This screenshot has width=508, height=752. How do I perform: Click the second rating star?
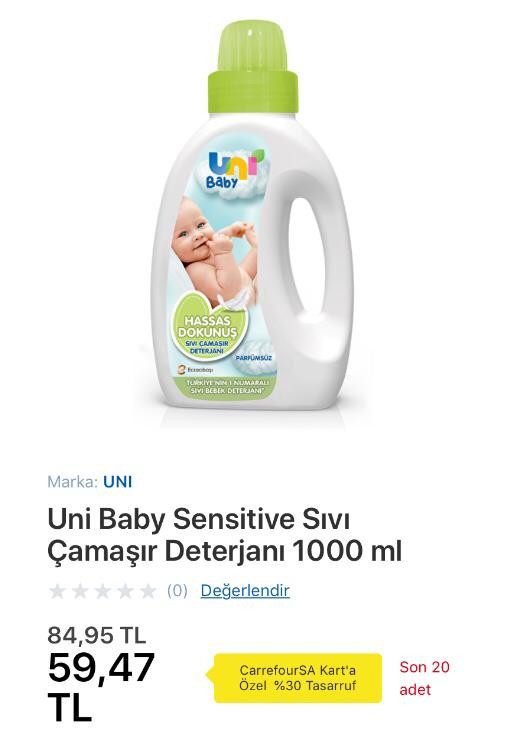tap(80, 591)
